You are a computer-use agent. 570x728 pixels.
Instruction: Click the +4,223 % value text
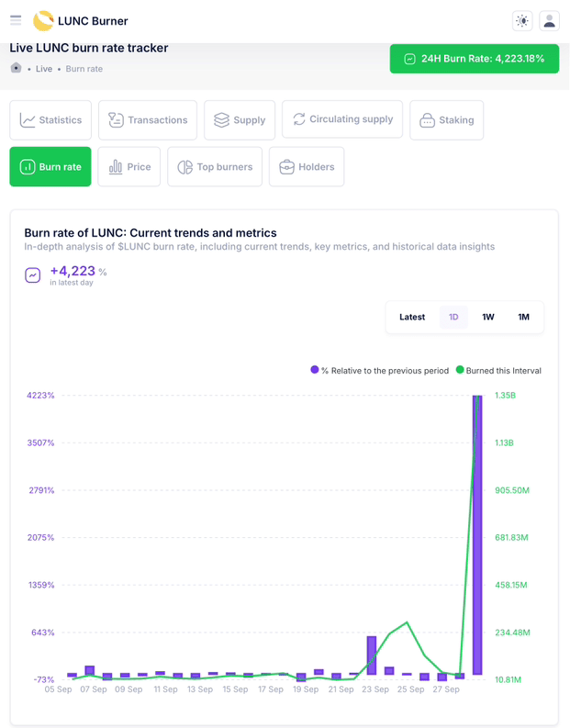[x=78, y=271]
